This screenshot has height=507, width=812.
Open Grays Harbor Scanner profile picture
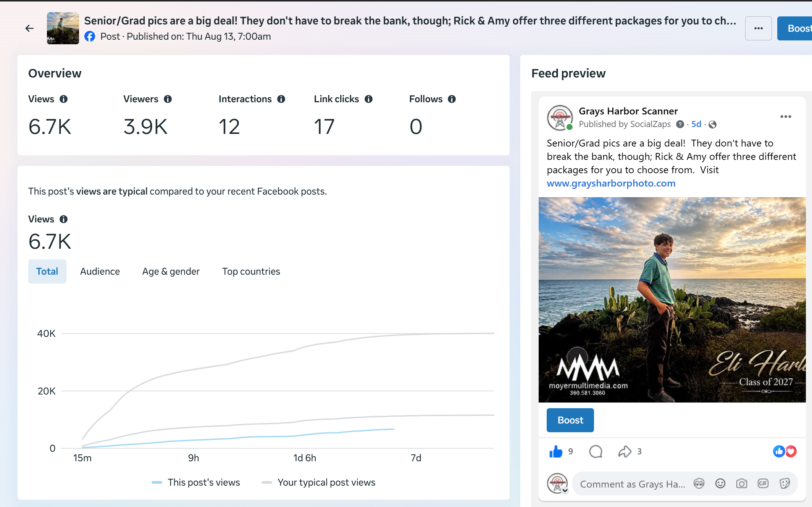click(560, 118)
